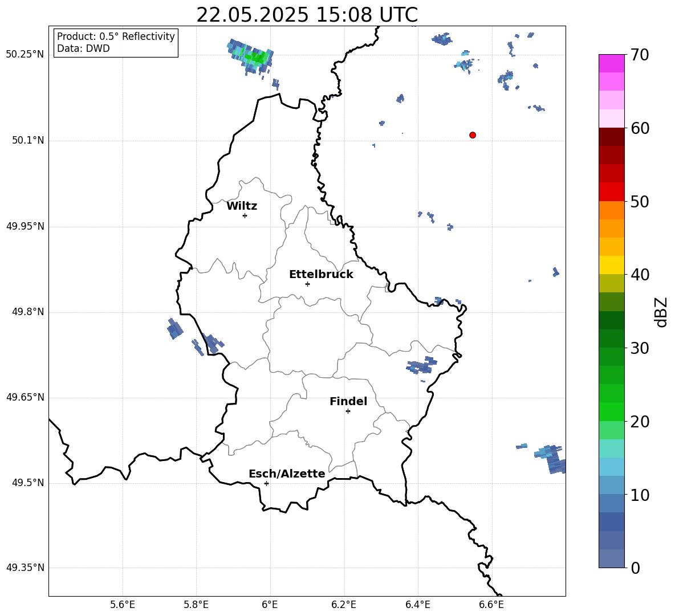Click the bright red swatch above 50 dBZ

click(611, 192)
